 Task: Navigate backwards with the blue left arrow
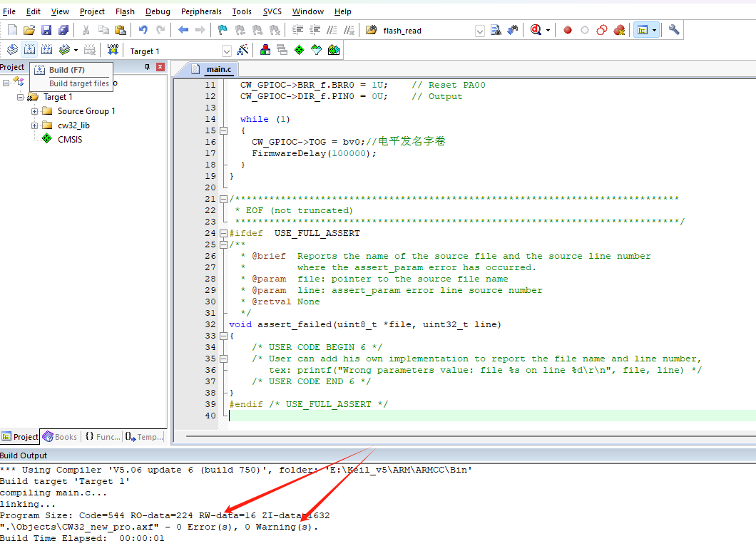pos(183,31)
